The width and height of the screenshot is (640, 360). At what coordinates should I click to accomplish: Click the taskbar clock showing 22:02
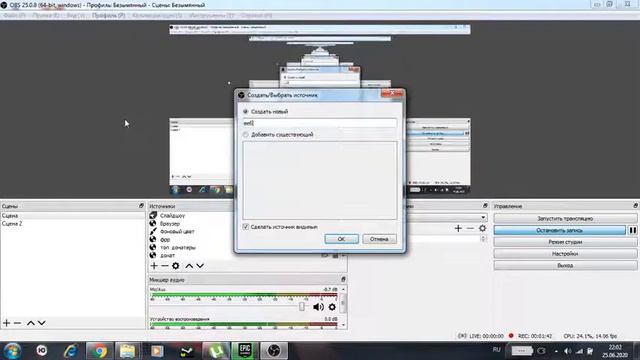614,351
